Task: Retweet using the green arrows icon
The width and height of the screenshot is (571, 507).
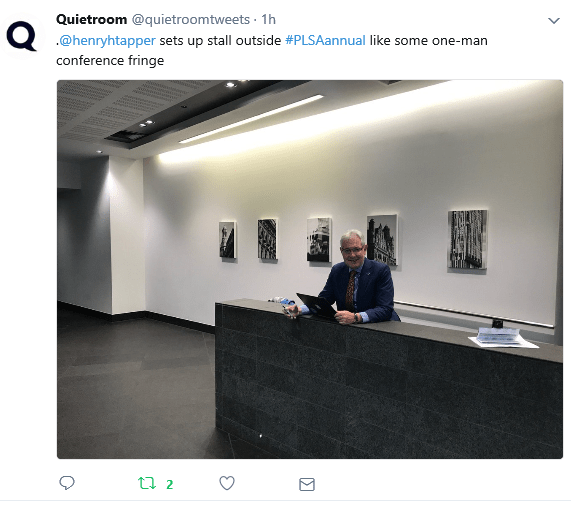Action: [x=147, y=483]
